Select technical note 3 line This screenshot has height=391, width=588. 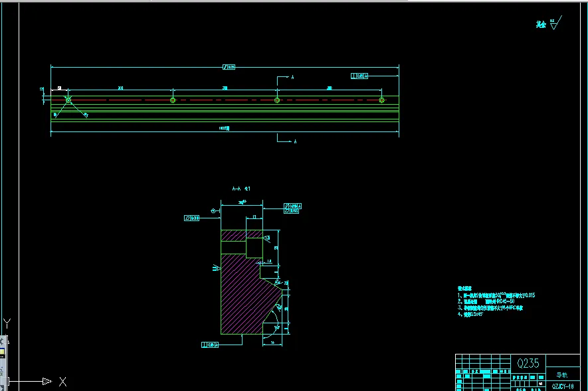pyautogui.click(x=490, y=308)
